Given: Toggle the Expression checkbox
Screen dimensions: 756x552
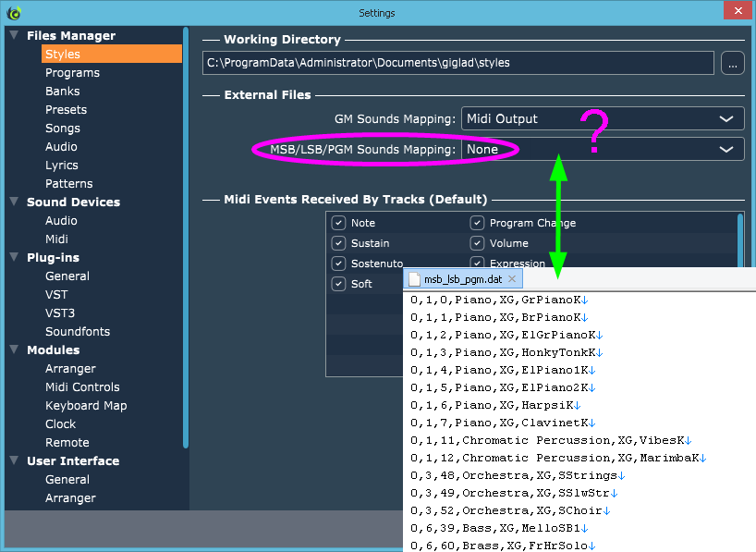Looking at the screenshot, I should [x=477, y=262].
